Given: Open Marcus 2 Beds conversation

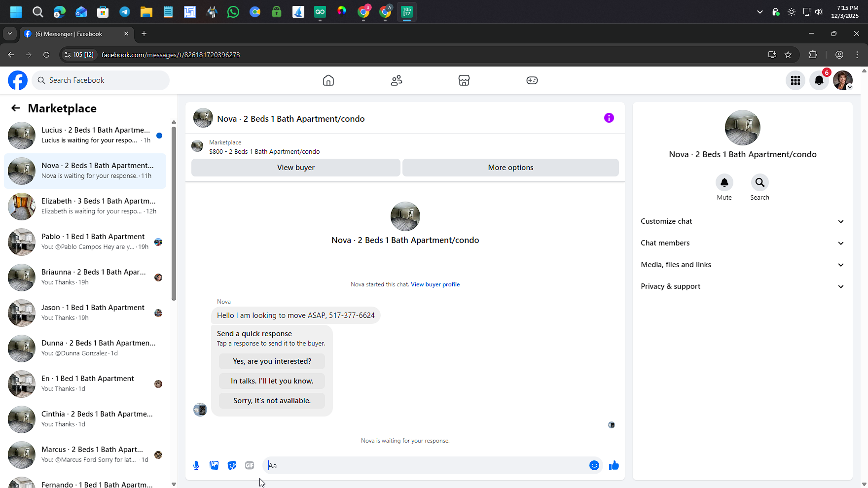Looking at the screenshot, I should 85,455.
